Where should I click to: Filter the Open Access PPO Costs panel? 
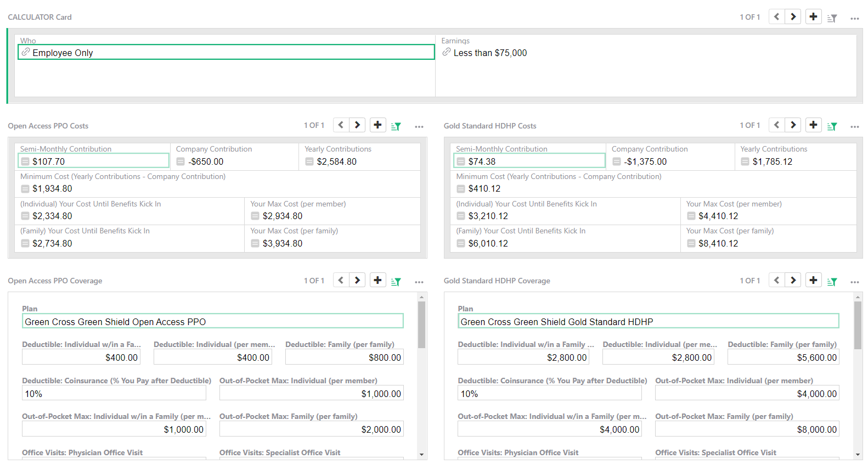point(396,126)
